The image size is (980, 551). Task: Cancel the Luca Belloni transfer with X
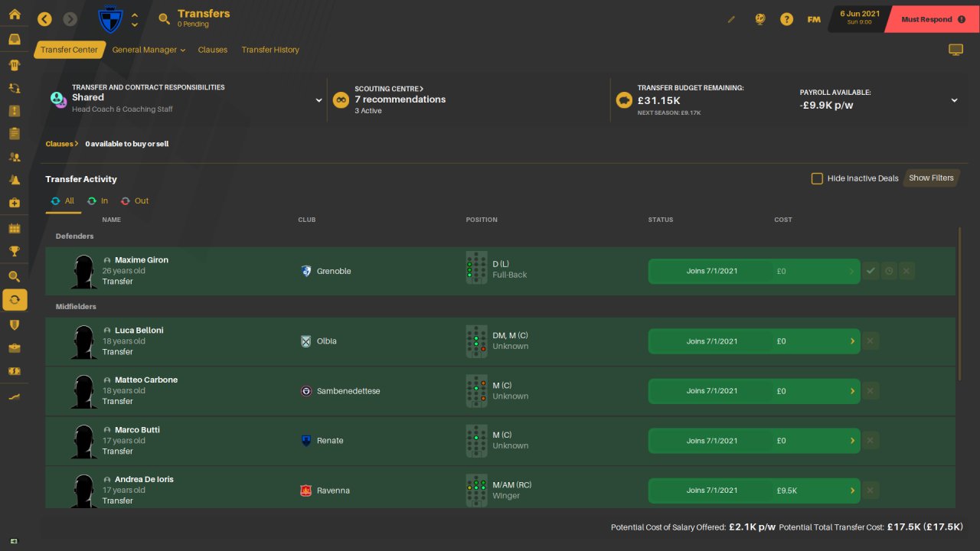coord(871,341)
